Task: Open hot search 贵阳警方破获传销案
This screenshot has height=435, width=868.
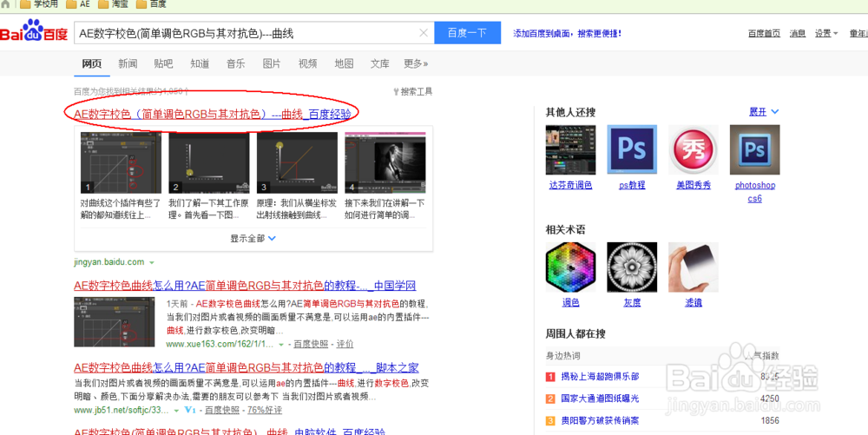Action: coord(600,420)
